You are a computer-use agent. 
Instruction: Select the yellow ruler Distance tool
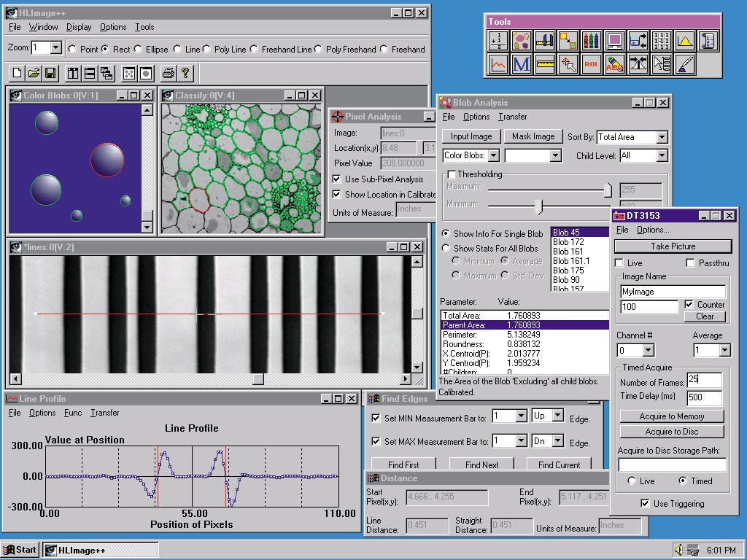(545, 64)
